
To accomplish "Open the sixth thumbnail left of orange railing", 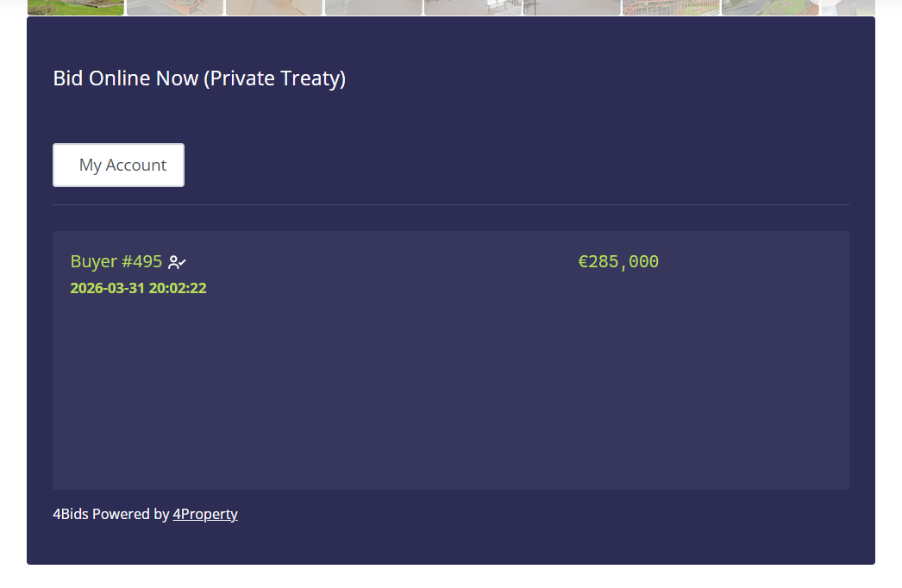I will (x=572, y=7).
